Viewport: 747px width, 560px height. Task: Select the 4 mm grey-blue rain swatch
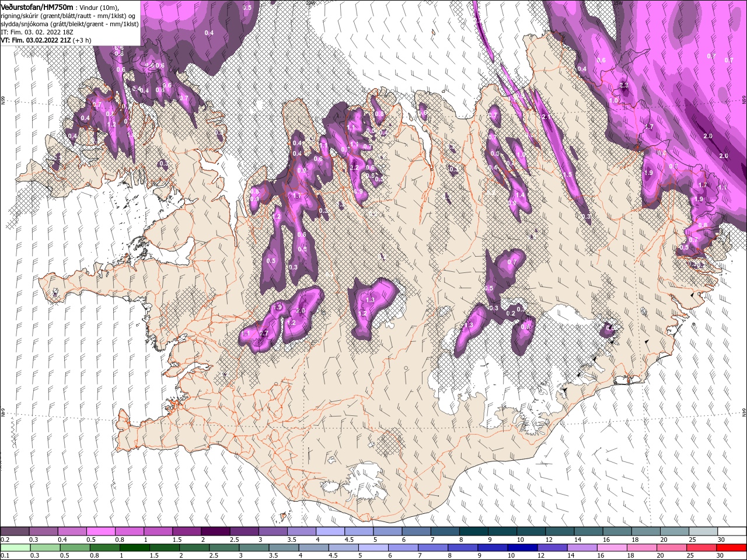point(314,548)
